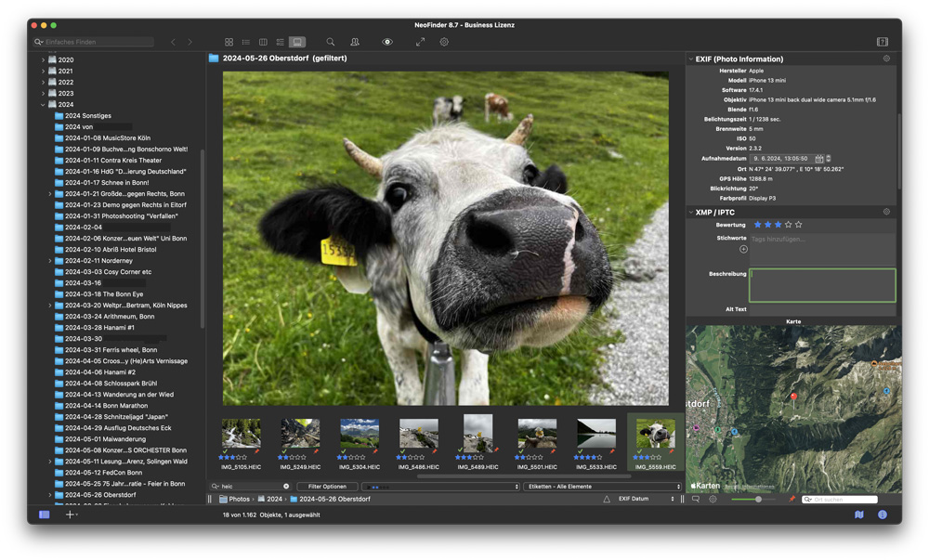Viewport: 929px width, 560px height.
Task: Add keyword with the plus circle icon
Action: tap(743, 249)
